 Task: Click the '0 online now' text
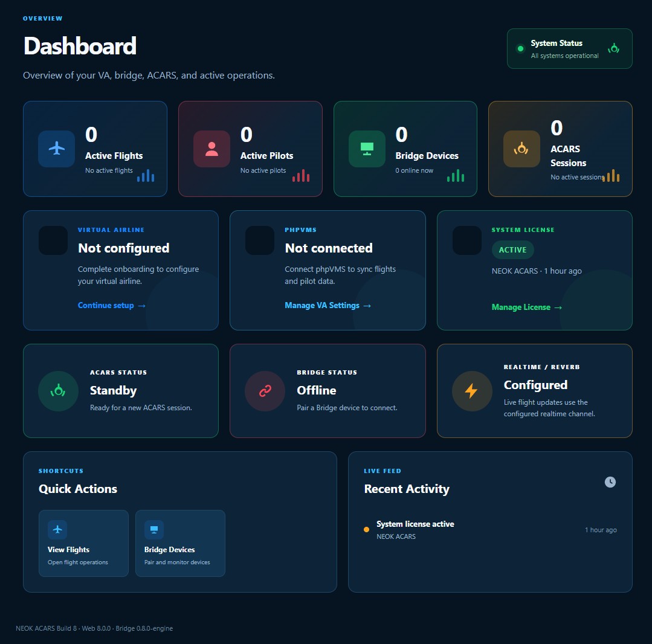coord(414,170)
